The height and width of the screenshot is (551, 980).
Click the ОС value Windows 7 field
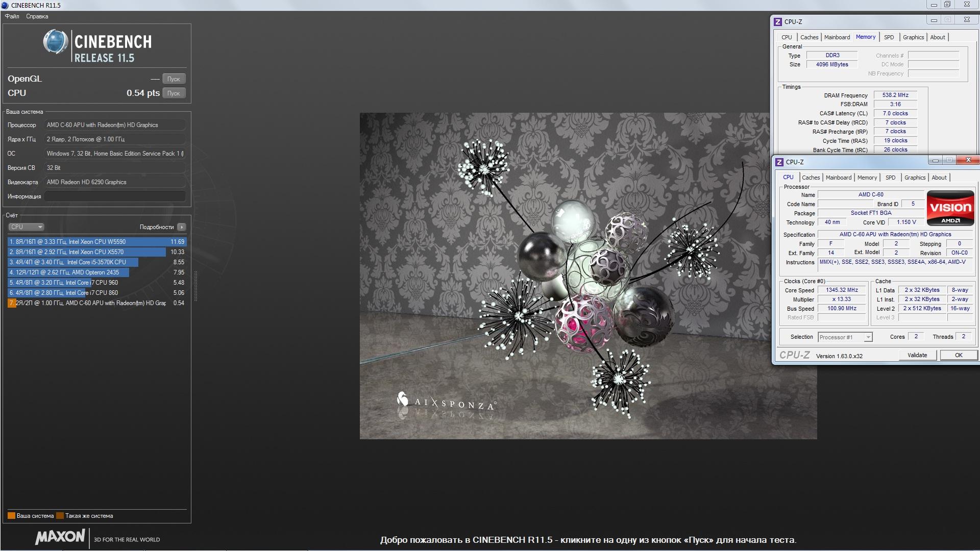click(x=115, y=154)
